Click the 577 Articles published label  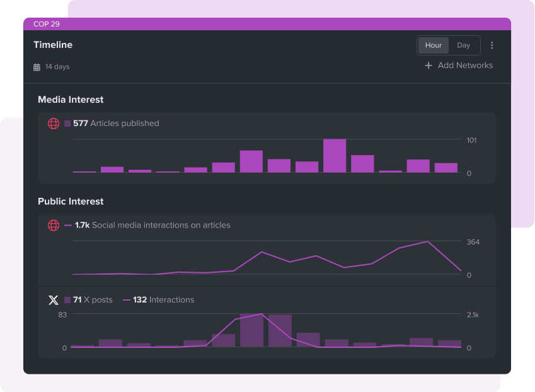pyautogui.click(x=116, y=124)
